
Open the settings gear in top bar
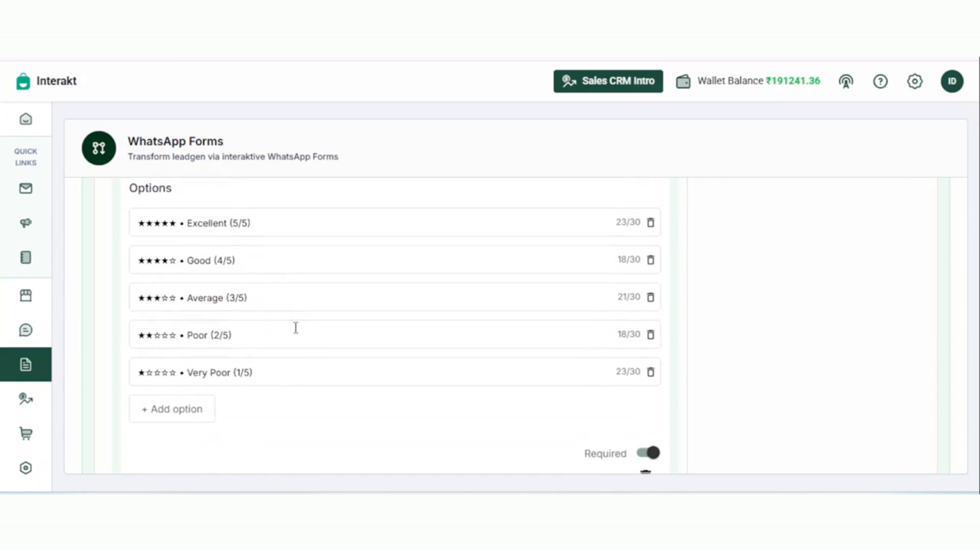pyautogui.click(x=915, y=81)
